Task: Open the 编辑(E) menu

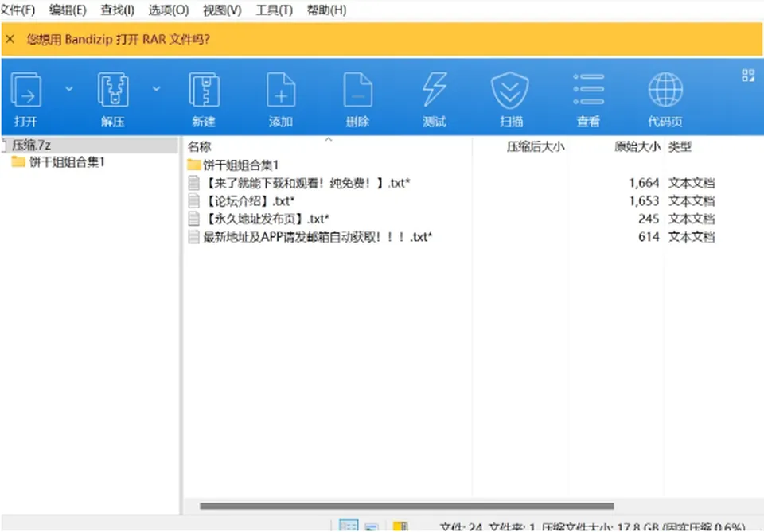Action: (x=68, y=10)
